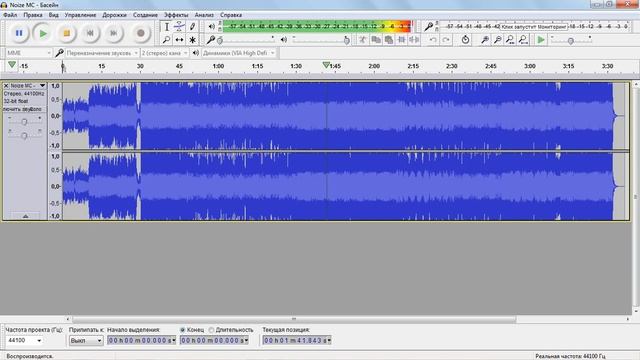Click the timeline ruler at 2:00

[374, 66]
